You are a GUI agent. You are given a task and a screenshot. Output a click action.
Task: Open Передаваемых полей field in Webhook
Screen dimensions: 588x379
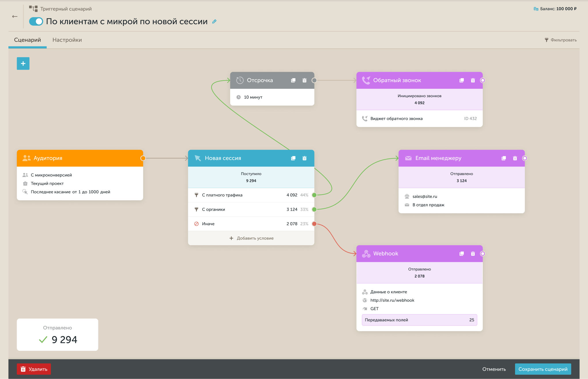[x=419, y=320]
